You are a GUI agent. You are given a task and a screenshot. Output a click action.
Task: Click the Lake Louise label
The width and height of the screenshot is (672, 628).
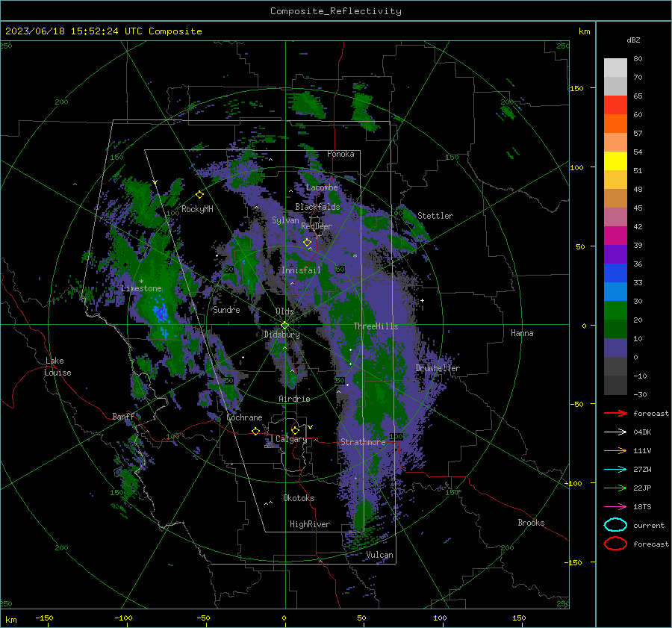coord(57,367)
